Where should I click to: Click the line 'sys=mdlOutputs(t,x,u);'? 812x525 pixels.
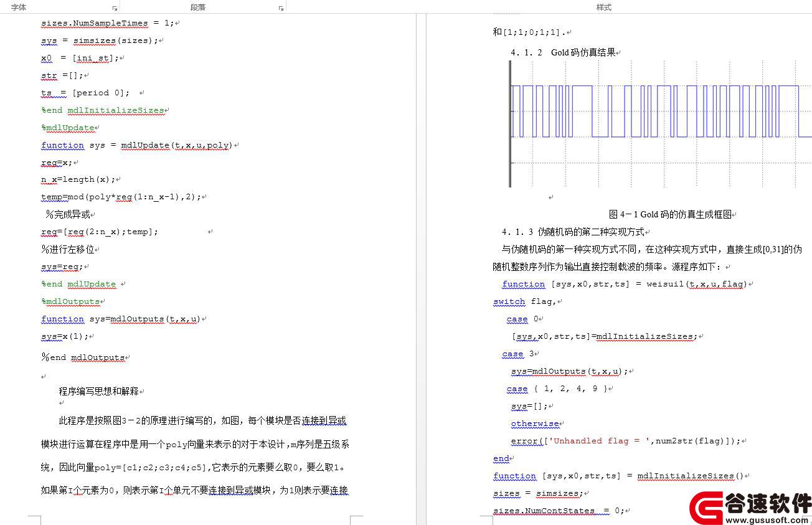570,371
